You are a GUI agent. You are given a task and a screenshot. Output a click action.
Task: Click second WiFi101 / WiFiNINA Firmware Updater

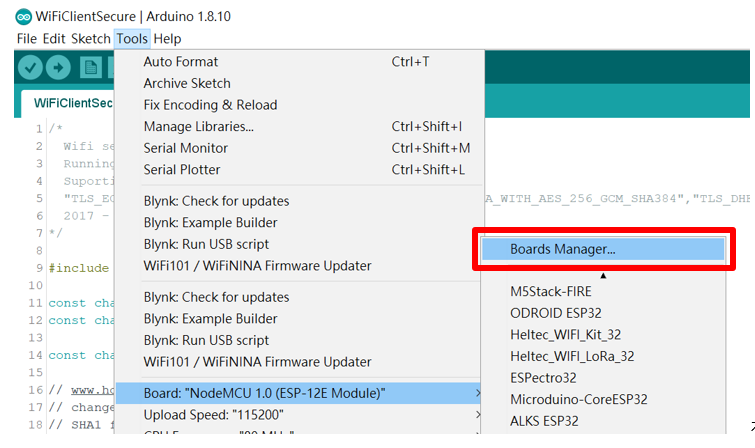pos(299,362)
